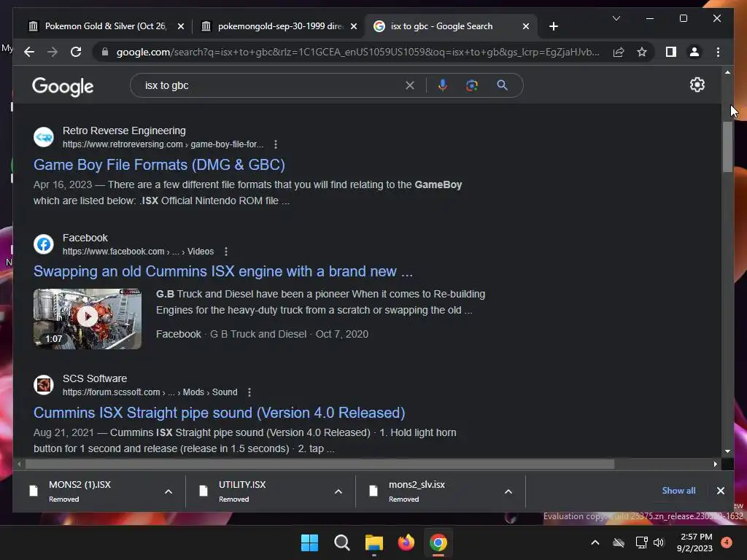Click the scroll up arrow

pyautogui.click(x=727, y=72)
